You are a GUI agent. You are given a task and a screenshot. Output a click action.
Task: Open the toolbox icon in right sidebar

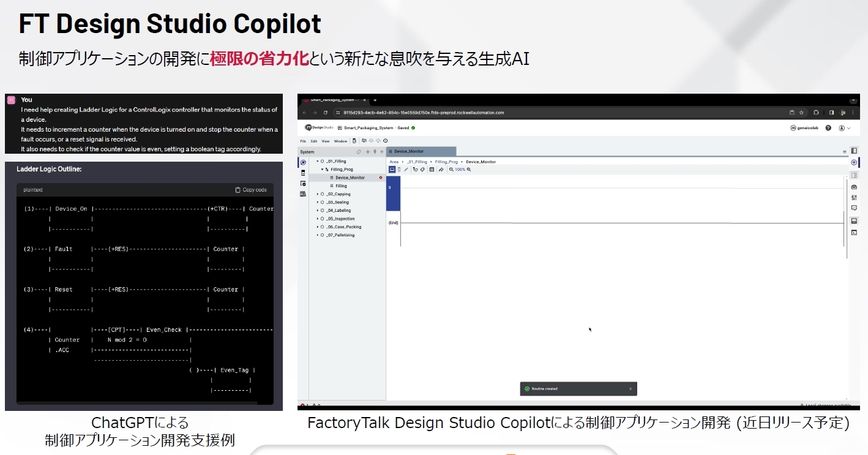tap(854, 187)
